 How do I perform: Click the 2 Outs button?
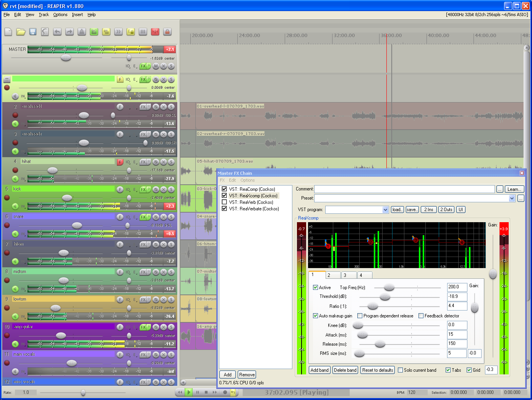pyautogui.click(x=446, y=210)
